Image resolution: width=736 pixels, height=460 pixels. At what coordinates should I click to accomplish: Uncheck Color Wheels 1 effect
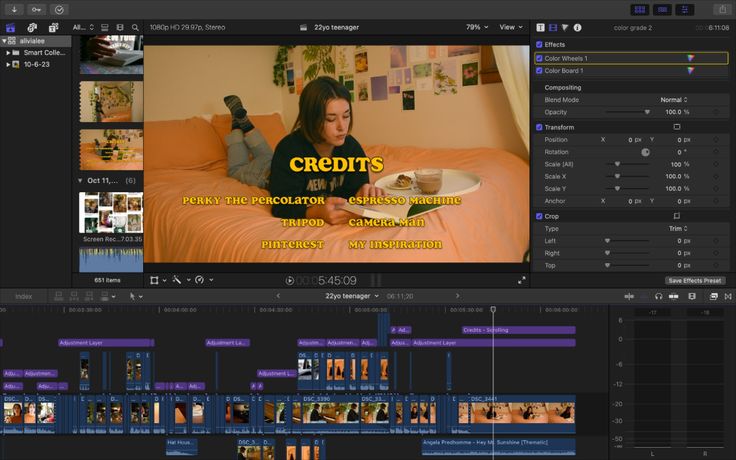coord(539,58)
